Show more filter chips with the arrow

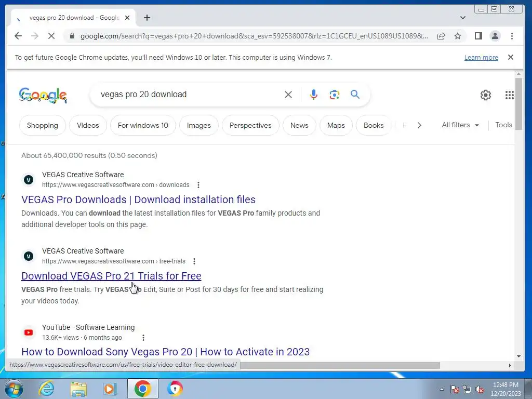point(419,125)
